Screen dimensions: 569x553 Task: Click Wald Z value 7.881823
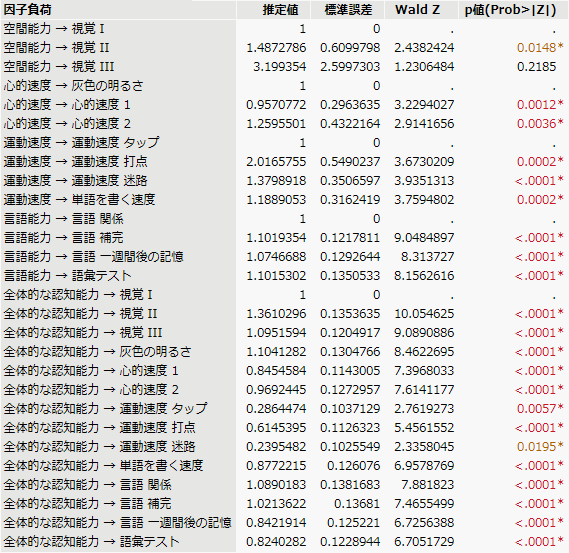point(427,484)
